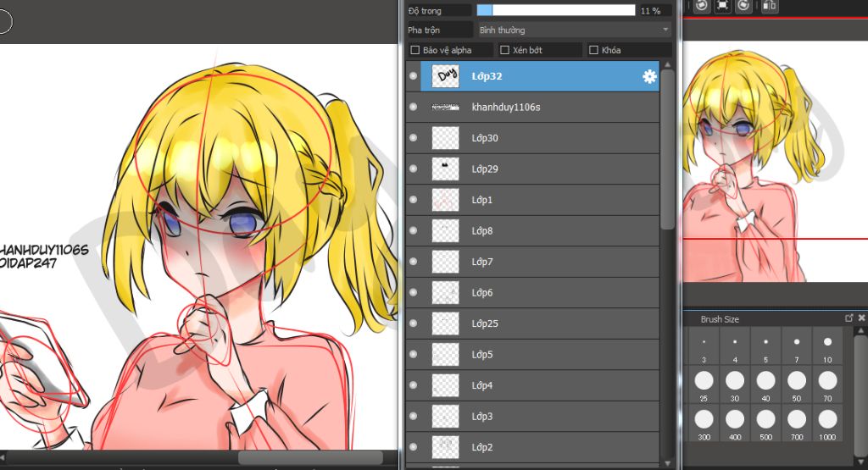Select layer Lớp5 by name
The width and height of the screenshot is (868, 470).
click(x=482, y=355)
